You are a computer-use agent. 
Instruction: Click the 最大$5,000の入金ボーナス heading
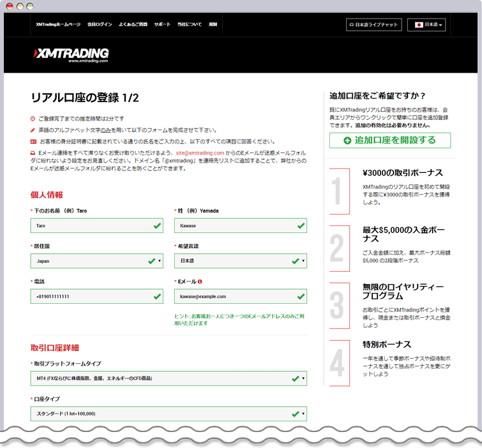[x=403, y=234]
